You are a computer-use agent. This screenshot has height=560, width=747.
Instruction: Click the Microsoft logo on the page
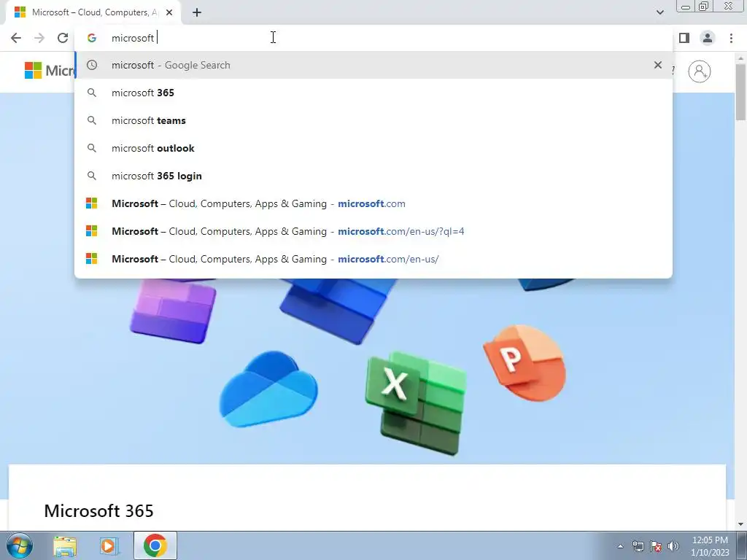tap(50, 71)
